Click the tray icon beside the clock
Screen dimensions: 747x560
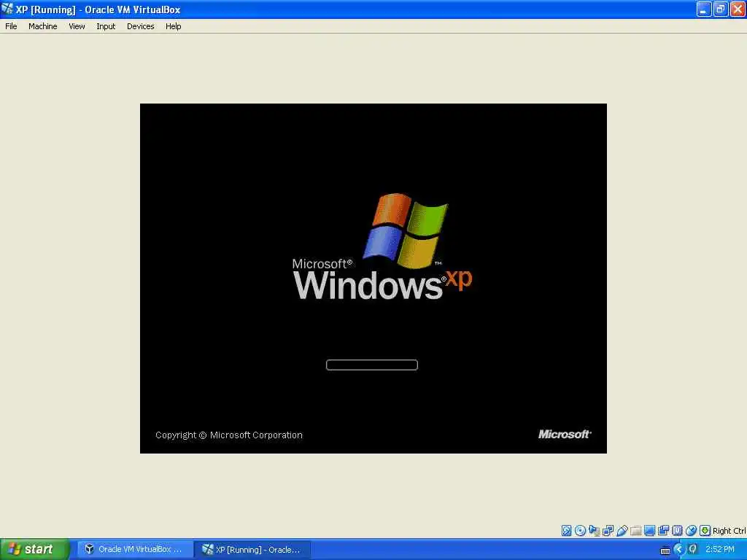[693, 550]
